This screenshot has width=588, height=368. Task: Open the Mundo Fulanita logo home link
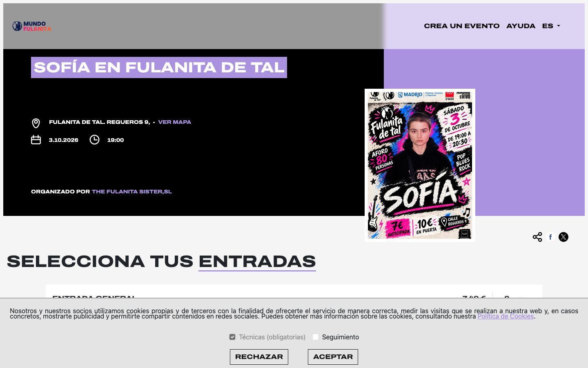32,26
